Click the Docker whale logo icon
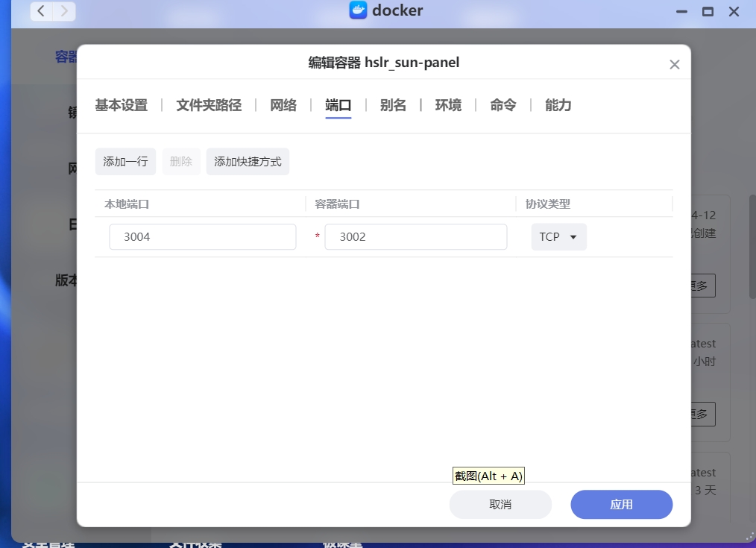This screenshot has width=756, height=548. (x=359, y=10)
